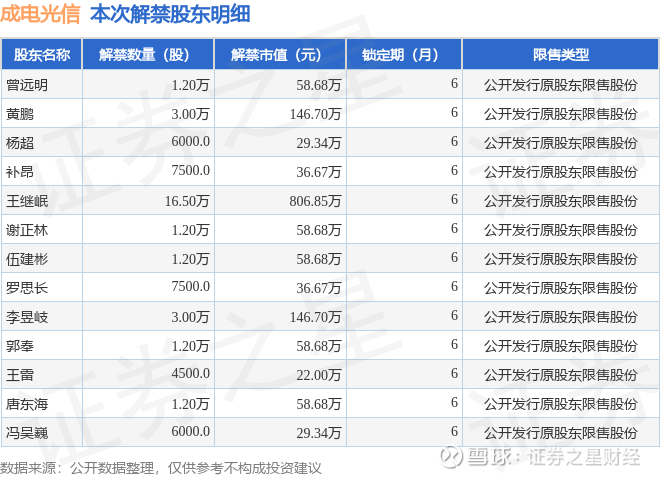This screenshot has width=660, height=477.
Task: Select shareholder name 罗思长
Action: (27, 288)
